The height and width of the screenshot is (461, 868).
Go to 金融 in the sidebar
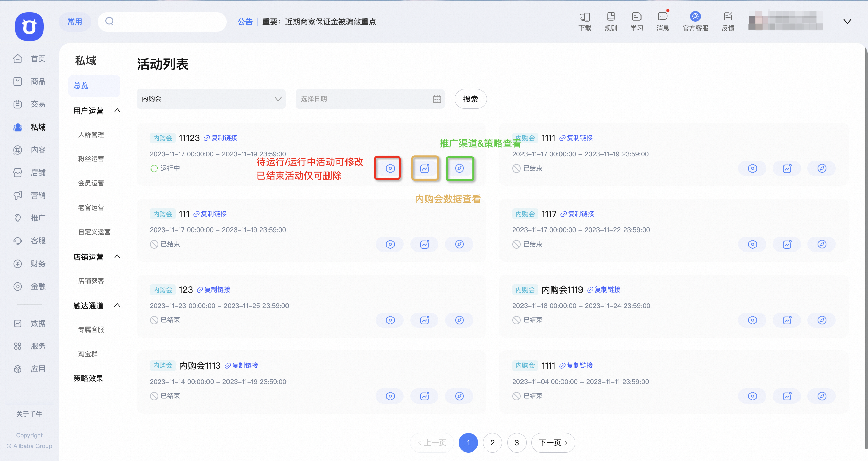click(29, 286)
